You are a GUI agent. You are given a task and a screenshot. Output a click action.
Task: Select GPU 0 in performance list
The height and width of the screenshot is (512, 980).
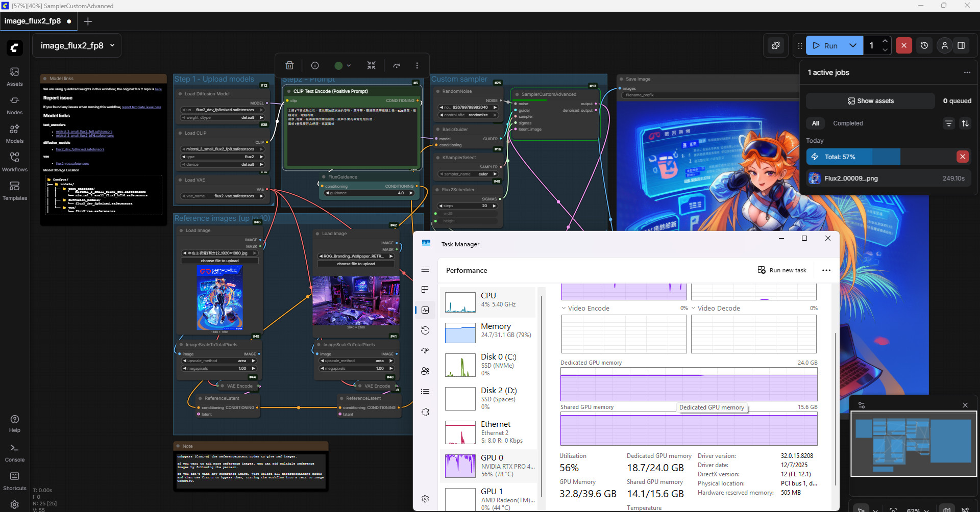tap(488, 466)
